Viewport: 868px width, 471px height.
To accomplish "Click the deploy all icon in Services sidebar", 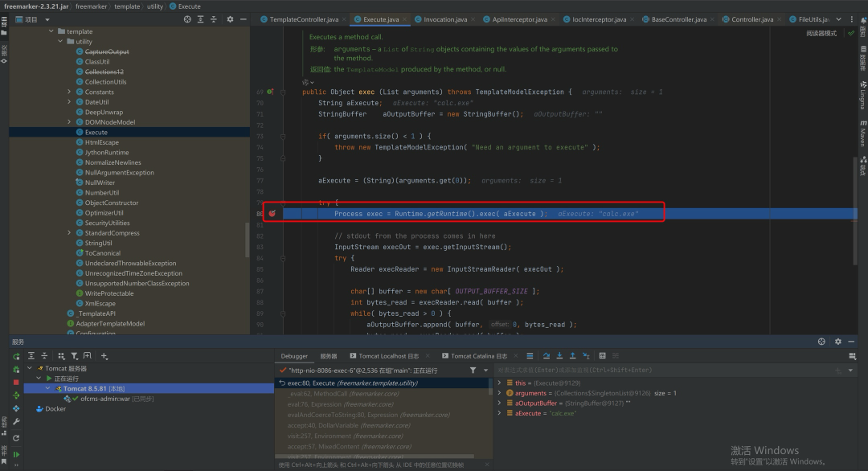I will click(16, 395).
